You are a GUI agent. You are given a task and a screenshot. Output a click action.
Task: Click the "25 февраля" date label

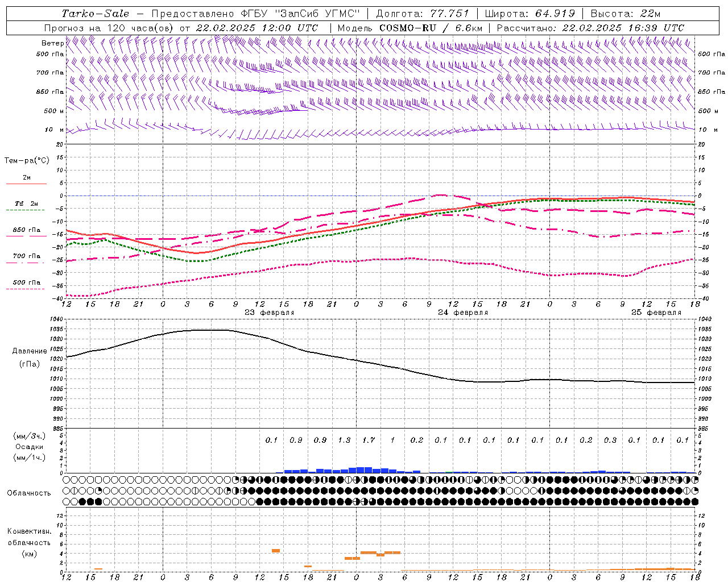pyautogui.click(x=656, y=313)
